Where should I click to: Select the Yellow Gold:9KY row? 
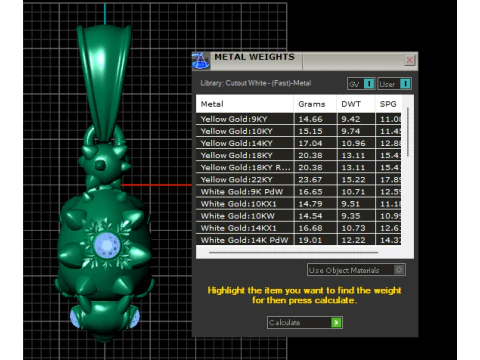pos(299,119)
